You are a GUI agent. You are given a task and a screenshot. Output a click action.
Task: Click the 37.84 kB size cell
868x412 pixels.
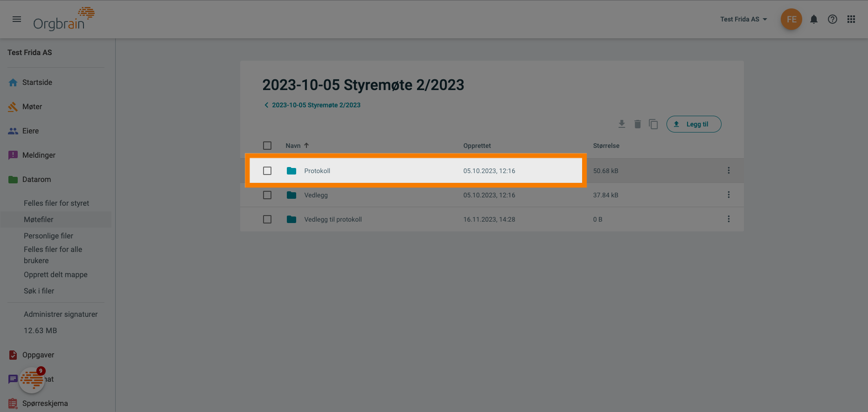pyautogui.click(x=606, y=195)
